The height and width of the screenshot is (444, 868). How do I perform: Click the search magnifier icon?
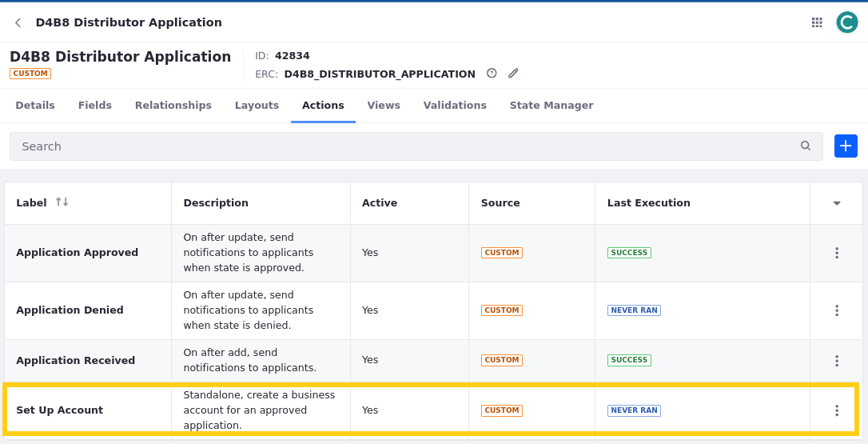click(x=806, y=146)
